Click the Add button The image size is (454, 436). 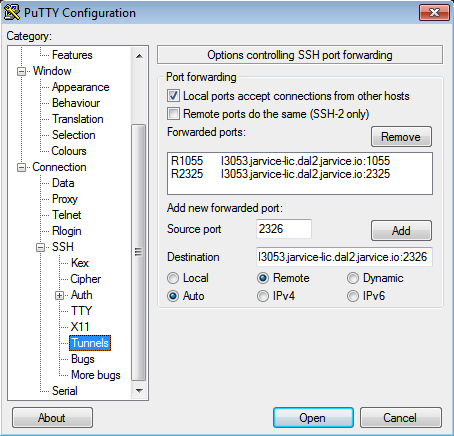(x=401, y=230)
